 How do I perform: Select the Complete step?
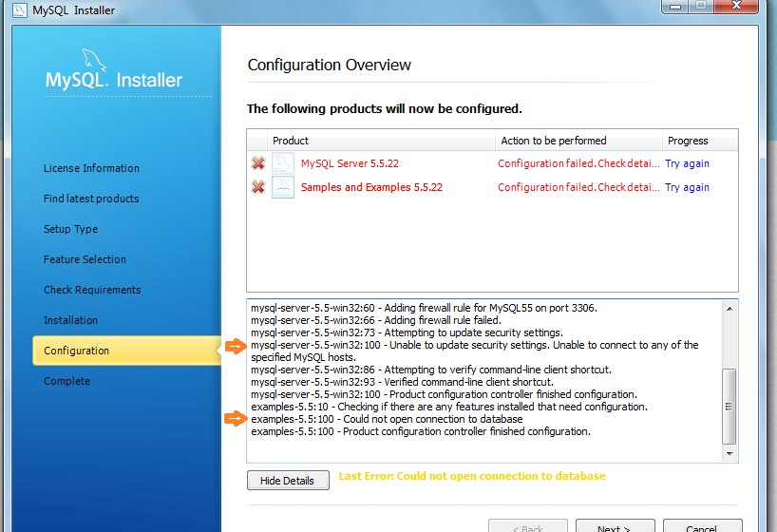pyautogui.click(x=66, y=381)
